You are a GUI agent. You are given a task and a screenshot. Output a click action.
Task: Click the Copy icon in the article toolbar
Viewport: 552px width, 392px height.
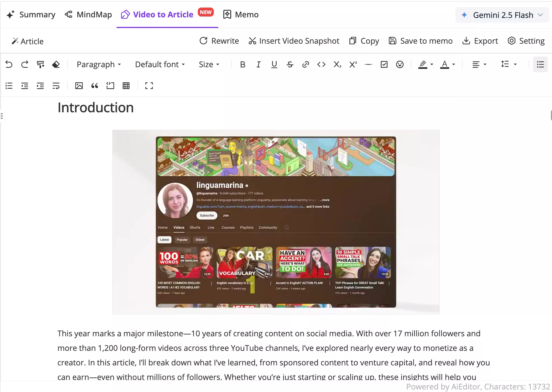353,41
